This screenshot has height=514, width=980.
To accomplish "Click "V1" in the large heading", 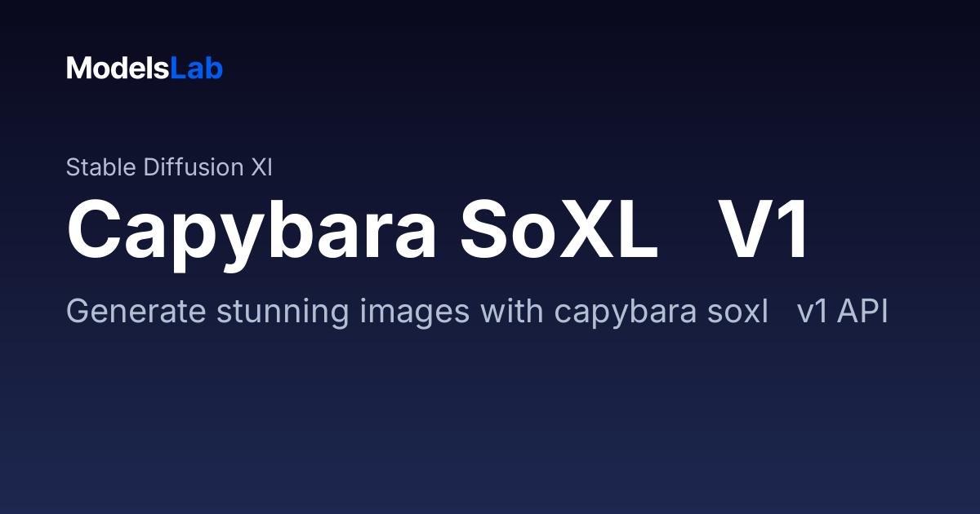I will click(764, 231).
